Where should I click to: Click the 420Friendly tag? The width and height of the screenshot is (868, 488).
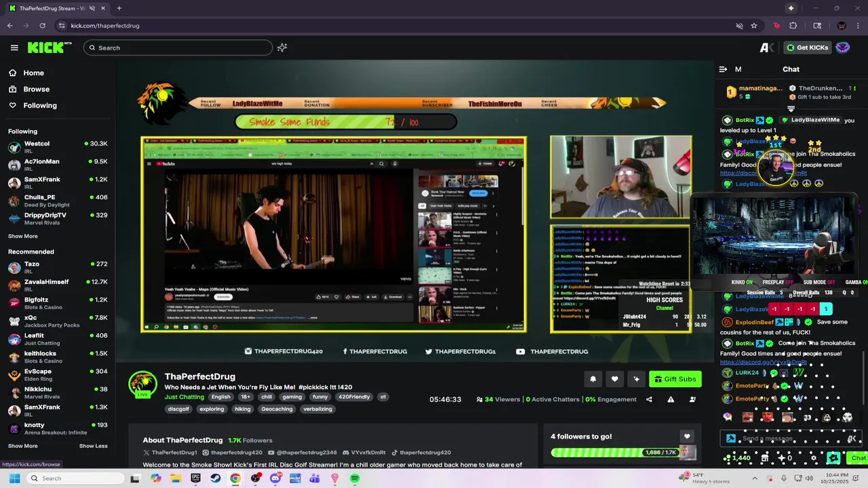tap(354, 397)
